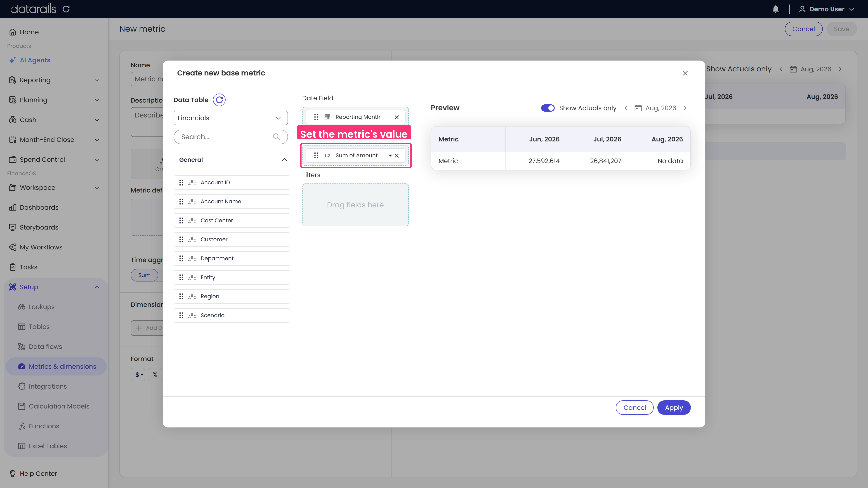Click the drag handle for Region field
This screenshot has width=868, height=488.
click(x=181, y=296)
